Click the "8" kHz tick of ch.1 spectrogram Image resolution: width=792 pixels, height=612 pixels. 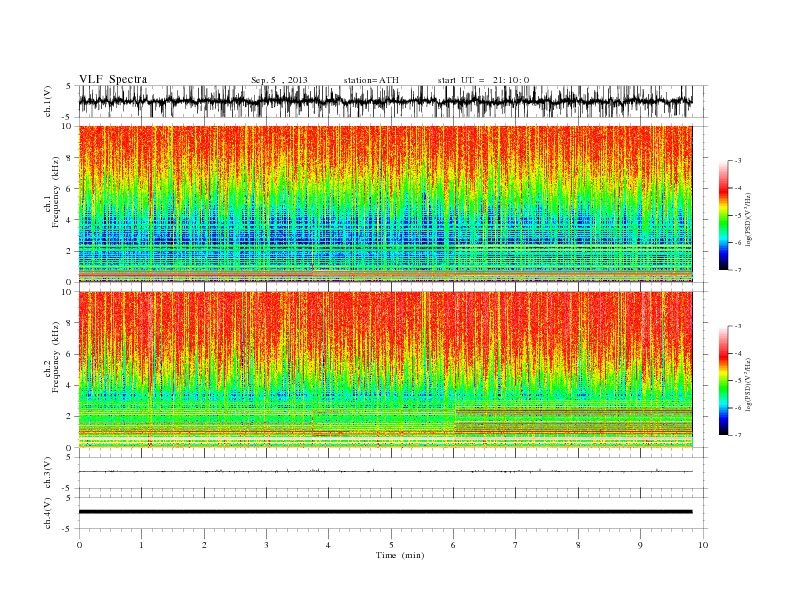(x=70, y=158)
